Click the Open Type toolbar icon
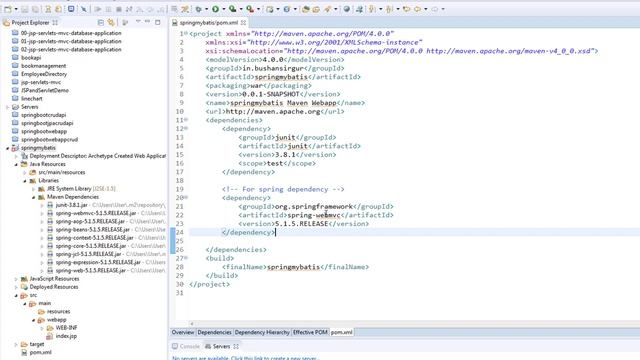The width and height of the screenshot is (640, 360). (x=305, y=9)
